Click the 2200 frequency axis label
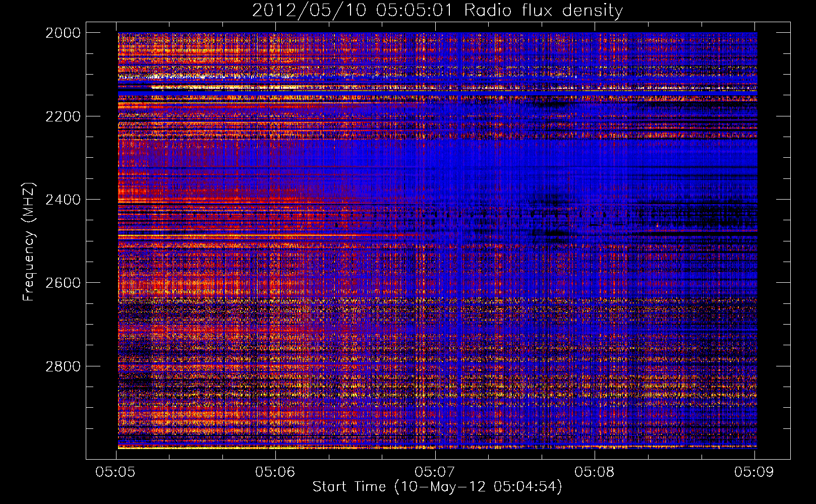The image size is (816, 504). pos(63,116)
